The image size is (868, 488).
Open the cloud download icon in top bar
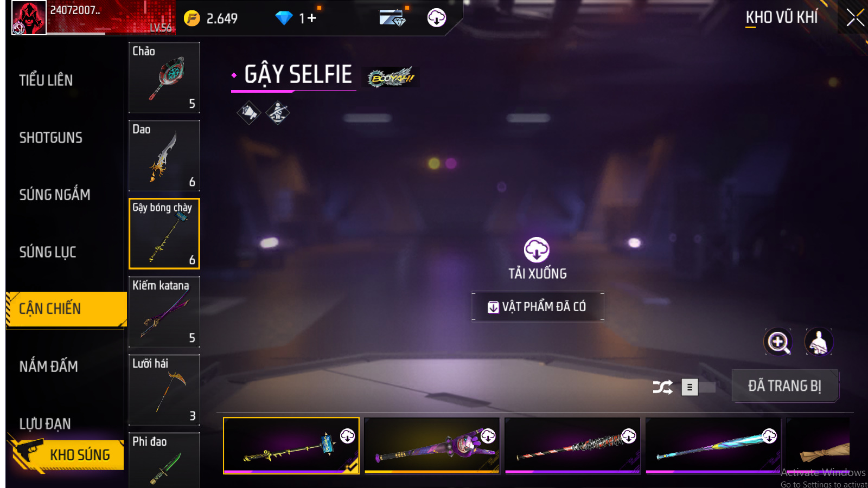437,18
